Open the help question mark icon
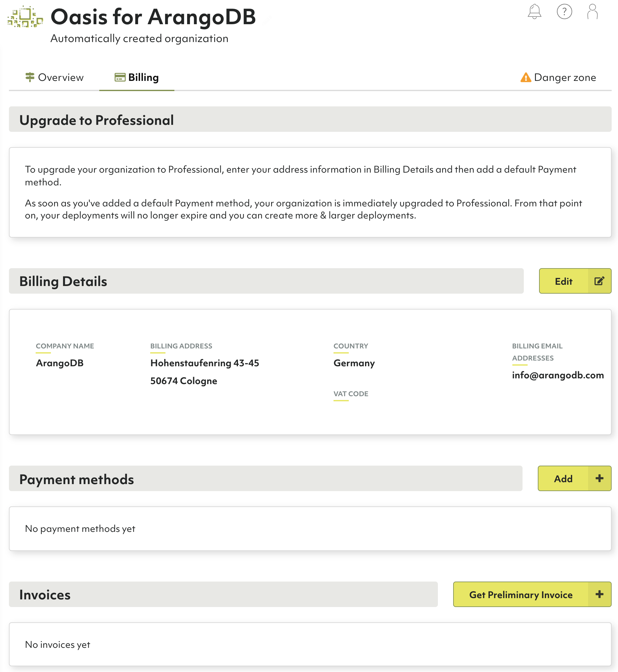The width and height of the screenshot is (618, 672). (564, 12)
